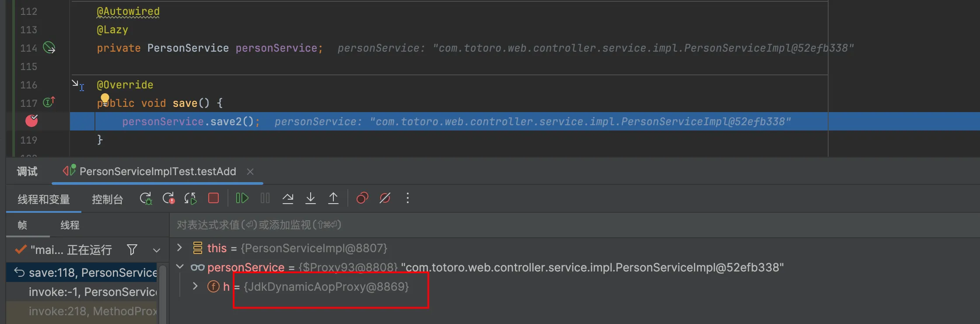980x324 pixels.
Task: Click the save() method name on line 117
Action: (185, 103)
